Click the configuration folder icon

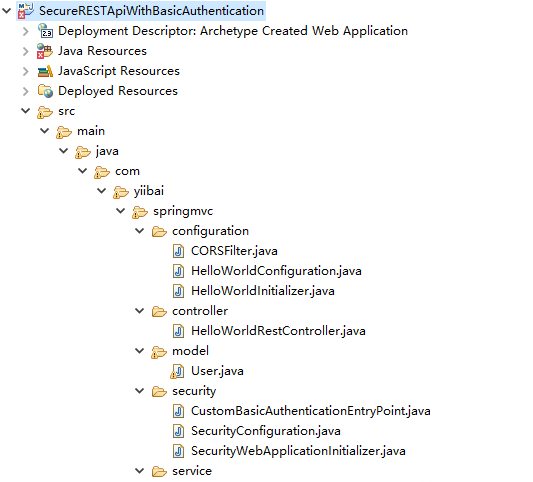(x=159, y=231)
